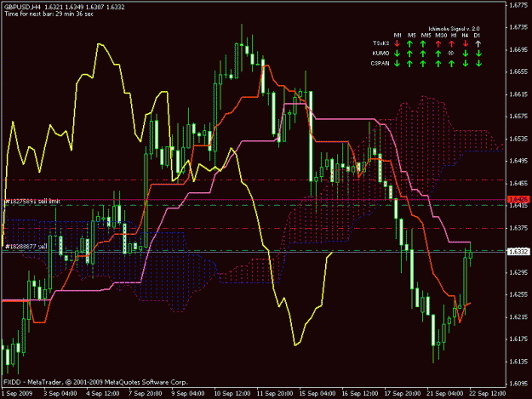Click the red 1.6426 price tag
This screenshot has height=399, width=532.
518,200
